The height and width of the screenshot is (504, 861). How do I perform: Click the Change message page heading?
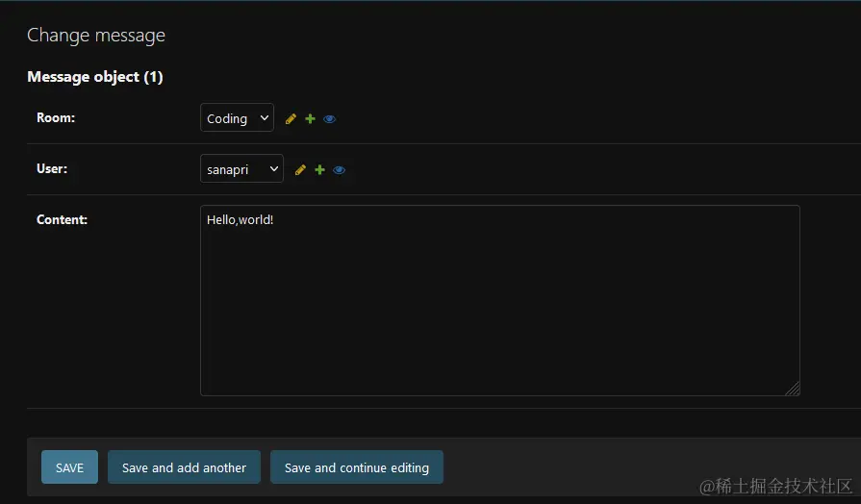(x=96, y=36)
